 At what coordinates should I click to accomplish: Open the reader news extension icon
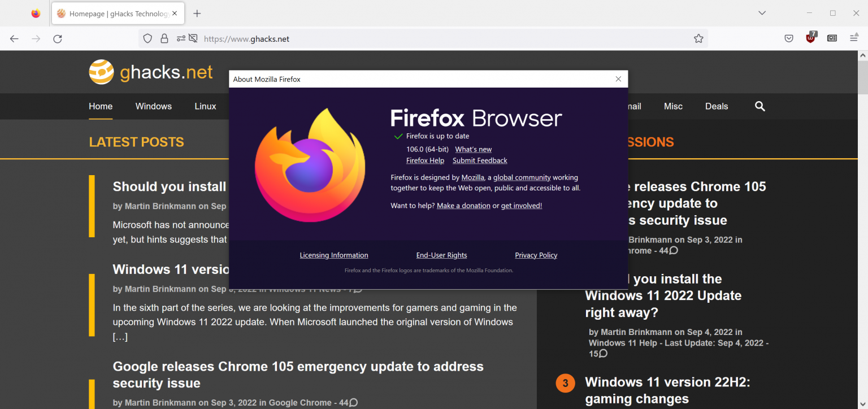(832, 38)
